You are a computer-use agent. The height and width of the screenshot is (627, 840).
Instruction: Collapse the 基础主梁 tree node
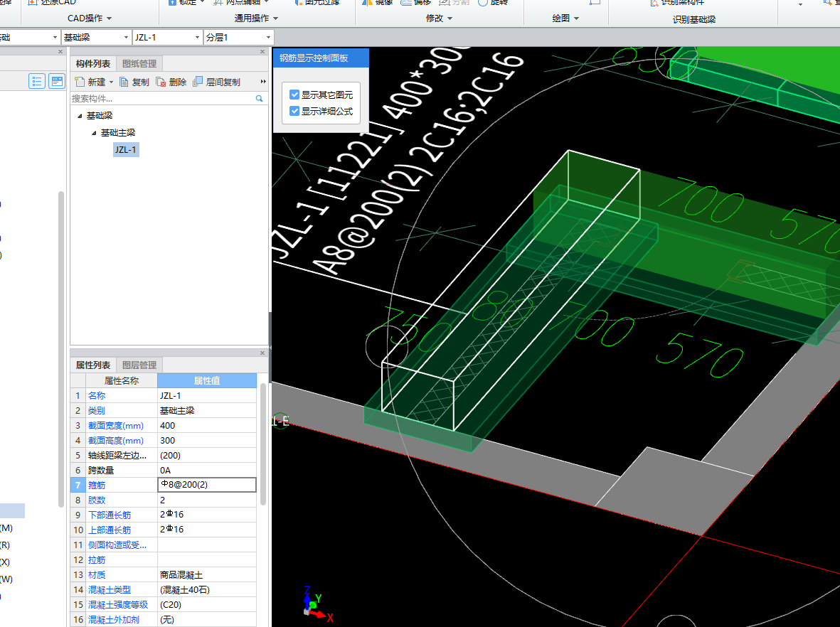[94, 133]
